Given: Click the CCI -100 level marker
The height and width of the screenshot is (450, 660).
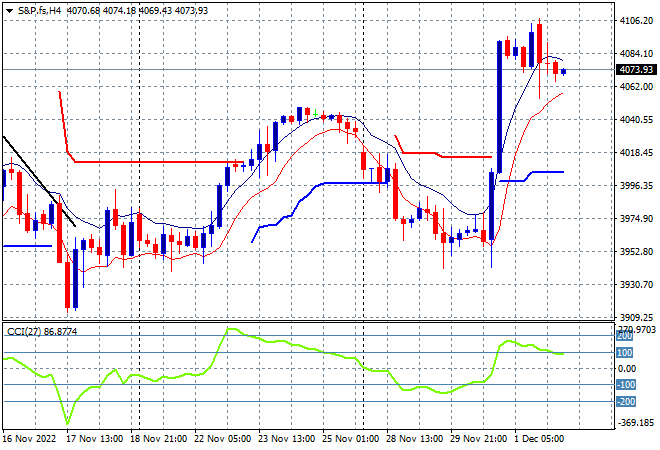Looking at the screenshot, I should point(626,385).
